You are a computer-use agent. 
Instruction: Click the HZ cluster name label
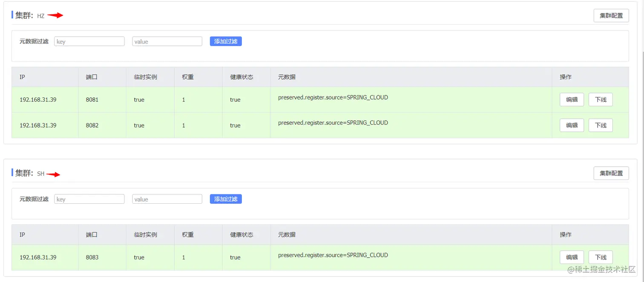(41, 16)
